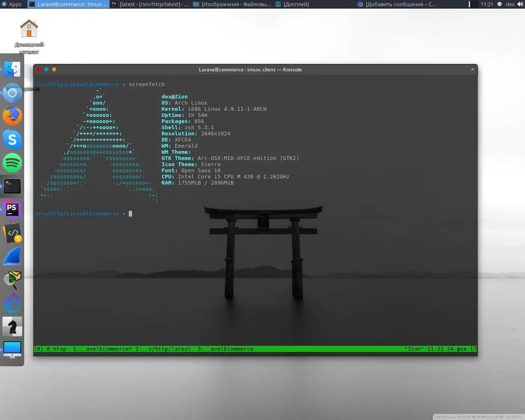Click the teal button in Konsole title bar
This screenshot has height=420, width=525.
click(x=46, y=70)
